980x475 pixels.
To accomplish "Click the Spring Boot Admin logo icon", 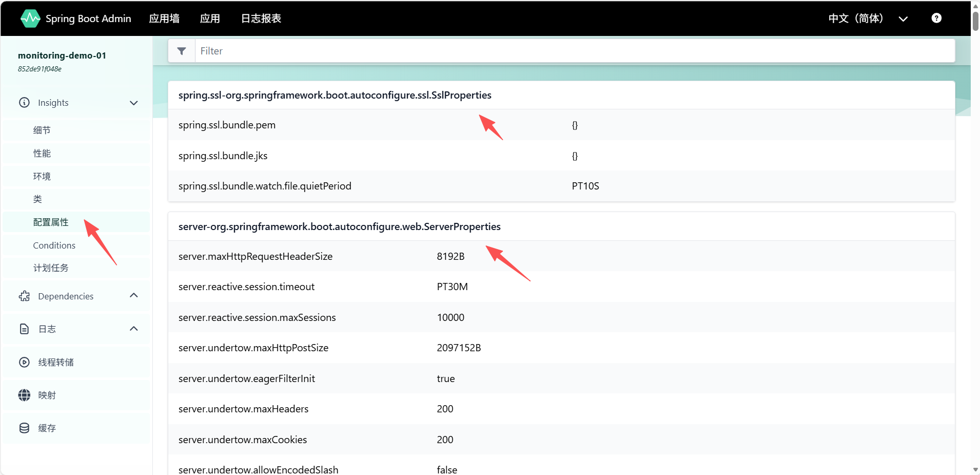I will [x=30, y=18].
